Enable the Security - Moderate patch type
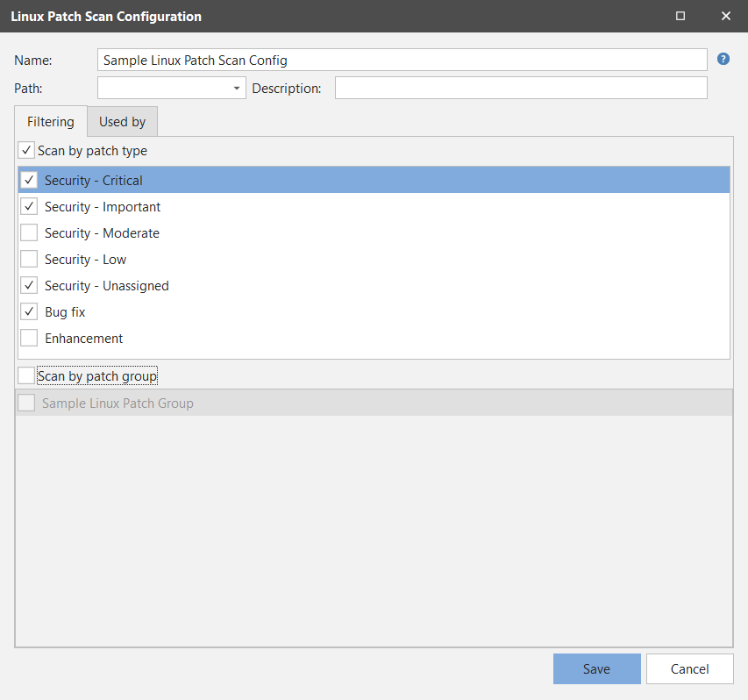Viewport: 748px width, 700px height. pyautogui.click(x=29, y=232)
